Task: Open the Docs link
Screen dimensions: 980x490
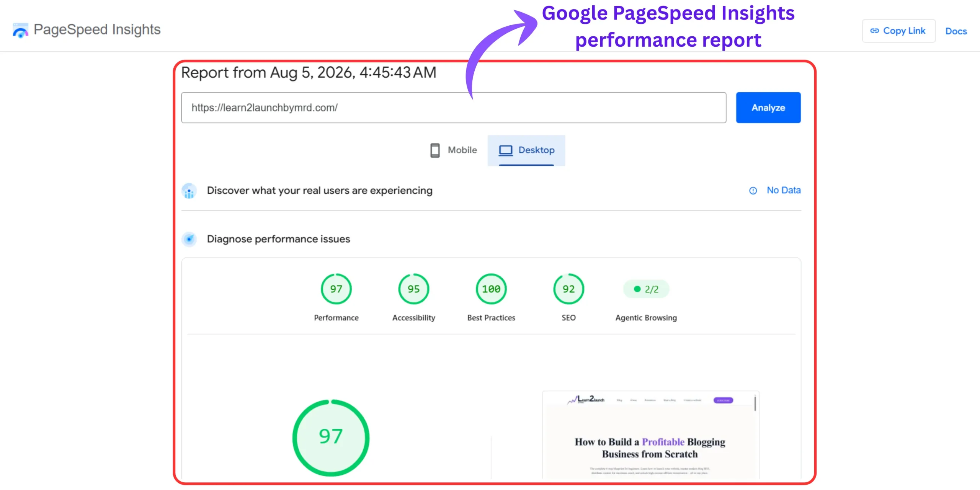Action: 956,31
